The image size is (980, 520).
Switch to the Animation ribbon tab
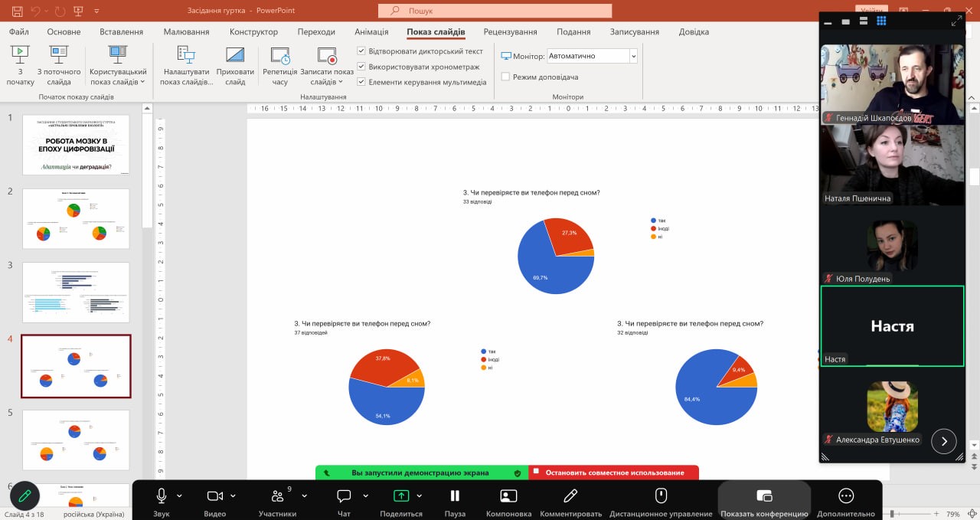tap(371, 31)
